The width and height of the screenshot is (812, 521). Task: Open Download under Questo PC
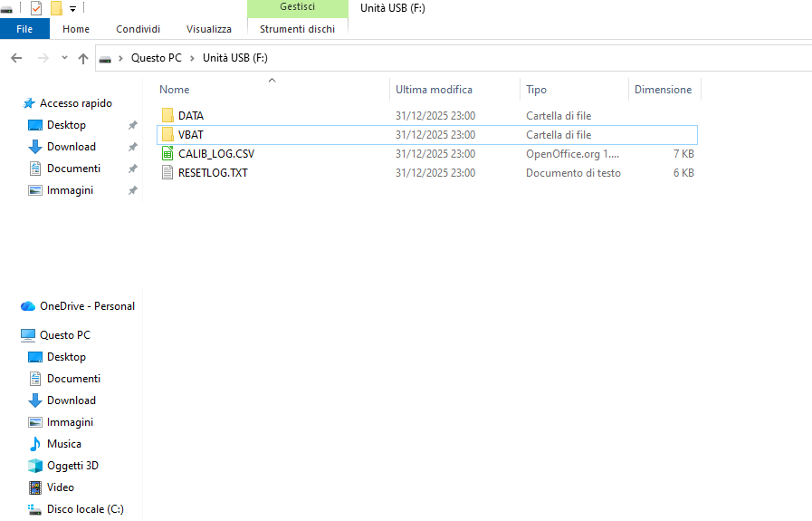[x=72, y=400]
